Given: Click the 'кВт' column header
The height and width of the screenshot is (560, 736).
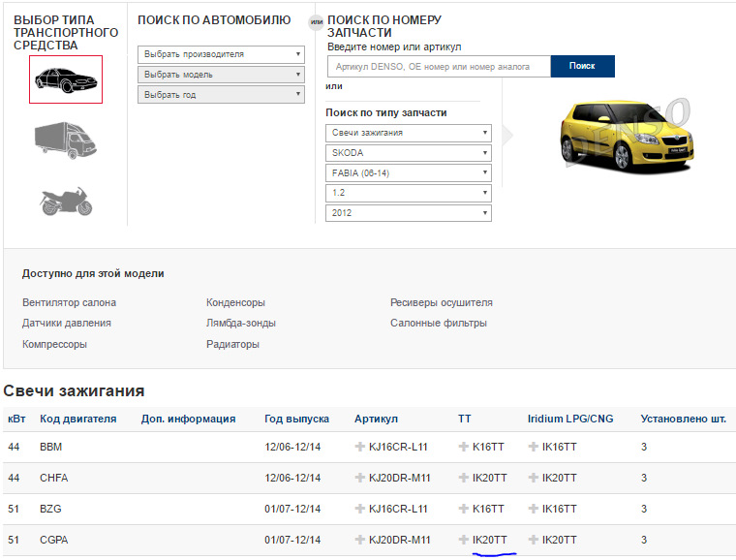Looking at the screenshot, I should (x=16, y=419).
